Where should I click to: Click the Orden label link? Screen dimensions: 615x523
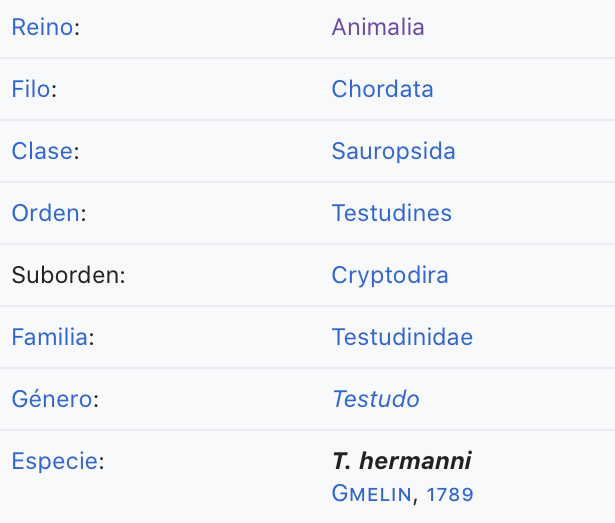[46, 213]
